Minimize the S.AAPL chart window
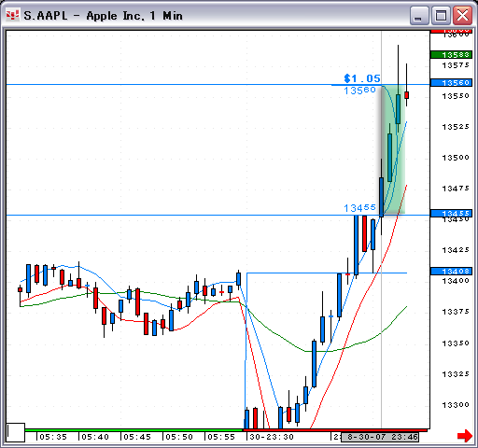 419,15
